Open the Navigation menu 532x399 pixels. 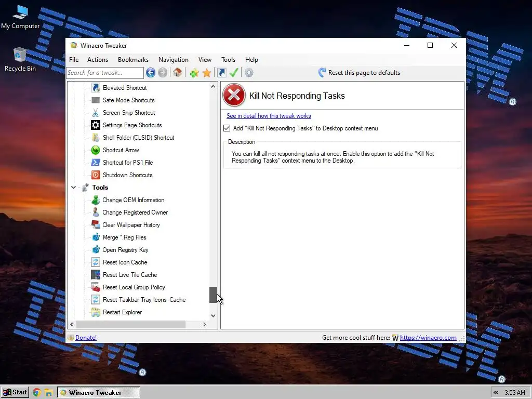pos(174,60)
